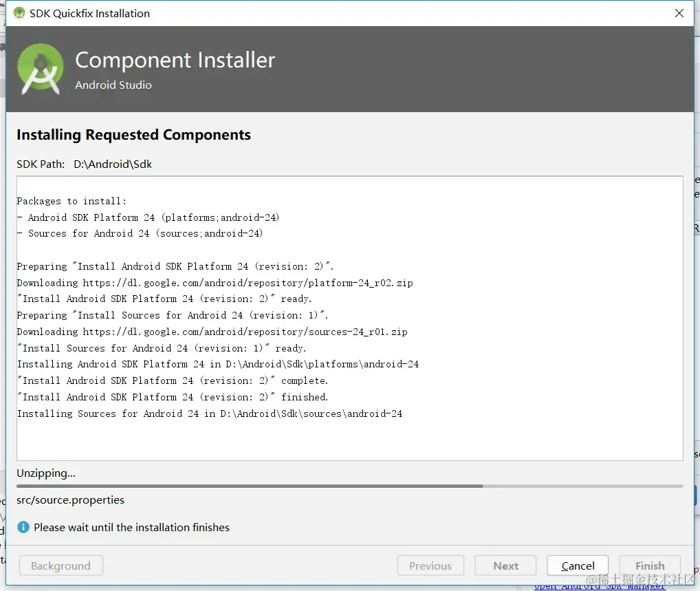Image resolution: width=700 pixels, height=591 pixels.
Task: Click the sources-24_r01.zip download line
Action: [212, 332]
